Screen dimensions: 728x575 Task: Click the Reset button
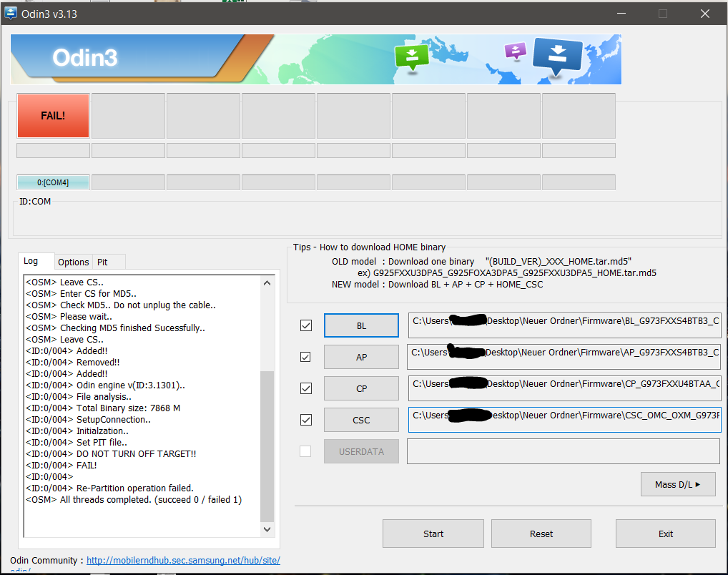(x=541, y=534)
